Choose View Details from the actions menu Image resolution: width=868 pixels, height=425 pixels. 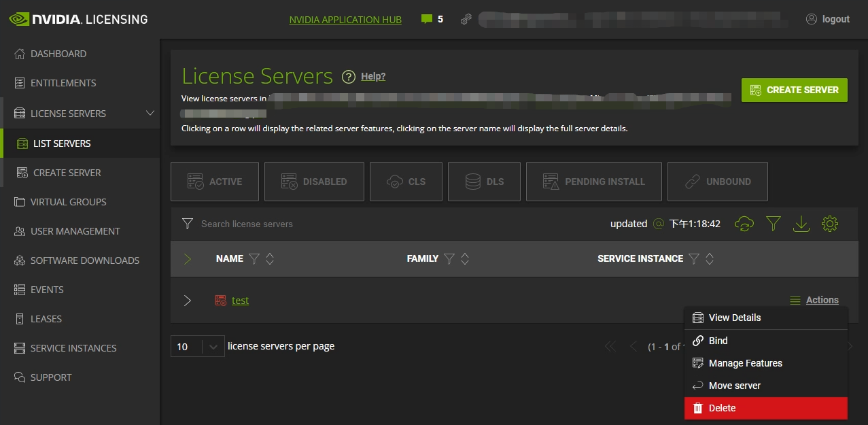[x=766, y=318]
